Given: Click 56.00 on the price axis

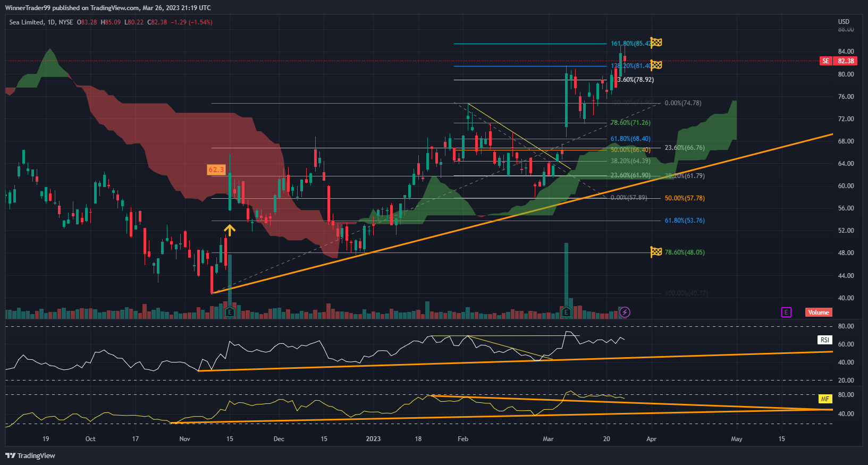Looking at the screenshot, I should click(846, 208).
